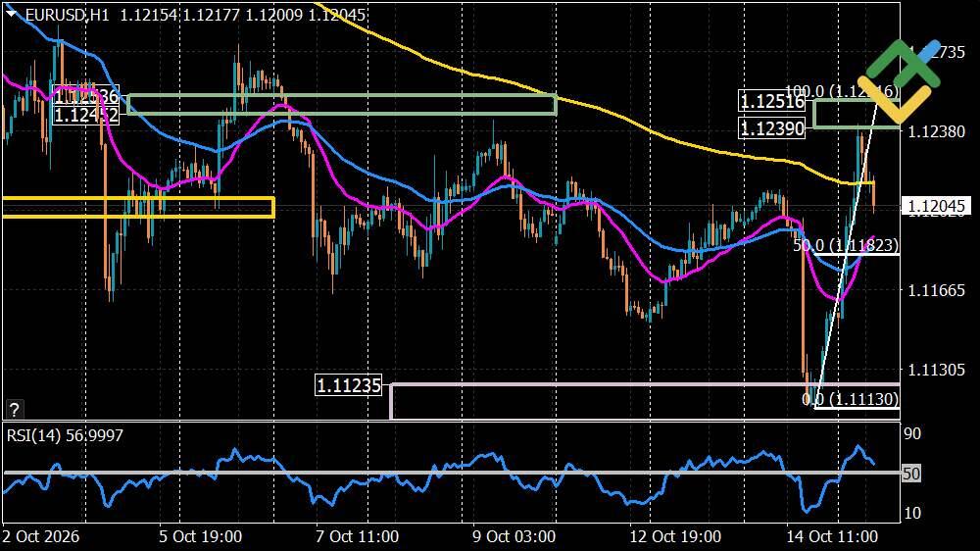Click the chart menu triangle beside EURUSD,H1

[x=11, y=13]
